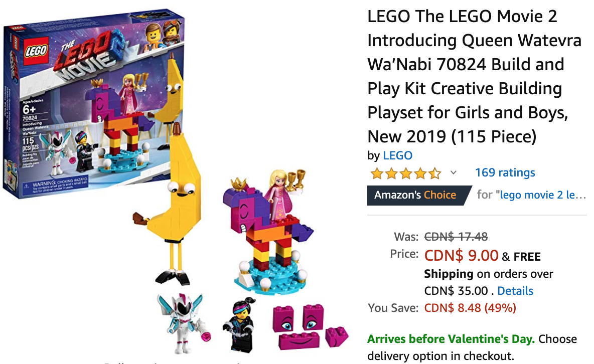Open shipping Details link
The width and height of the screenshot is (594, 364).
coord(515,290)
